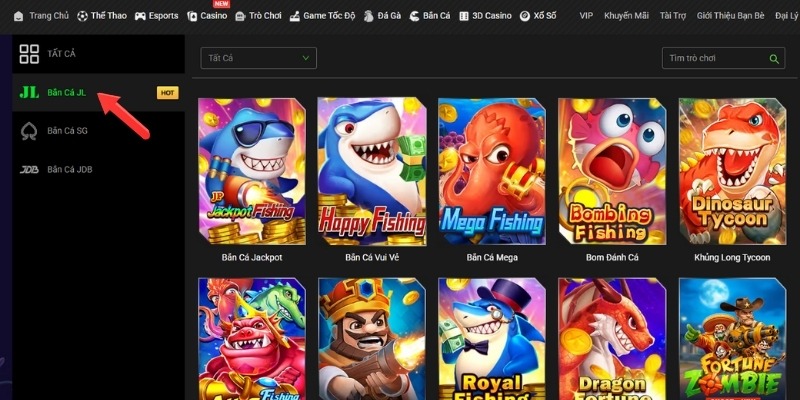Click the 3D Casino icon

[x=463, y=16]
